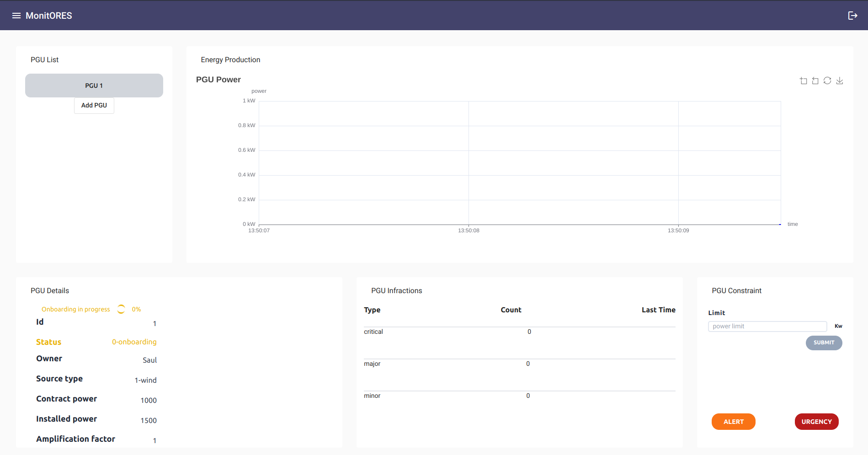Download PGU Power chart as image

click(840, 81)
